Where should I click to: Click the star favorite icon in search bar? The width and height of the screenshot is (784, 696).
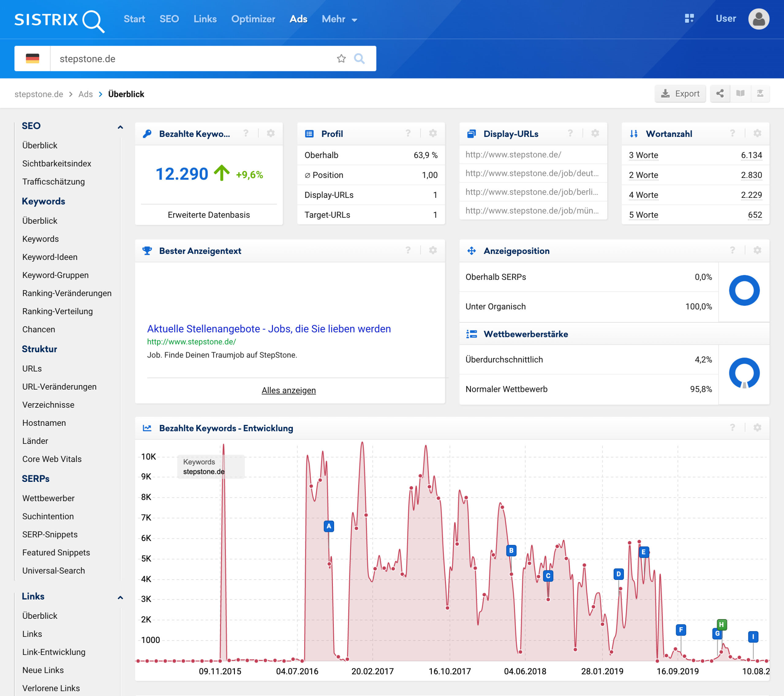coord(341,58)
